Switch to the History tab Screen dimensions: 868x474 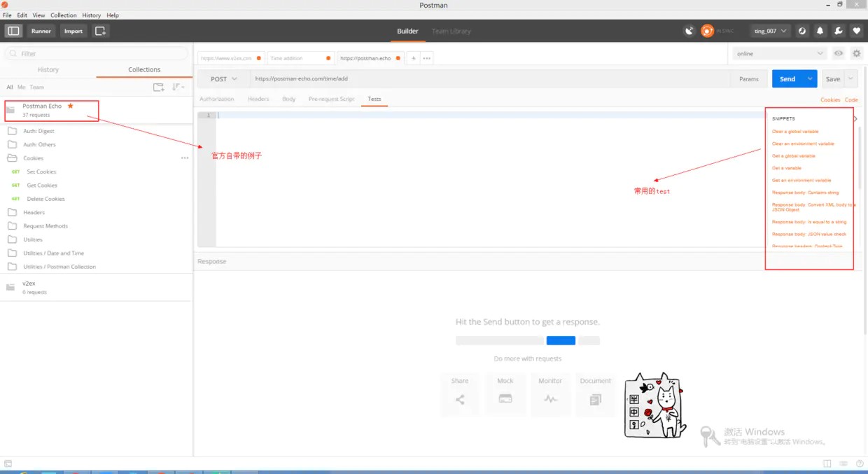tap(48, 70)
